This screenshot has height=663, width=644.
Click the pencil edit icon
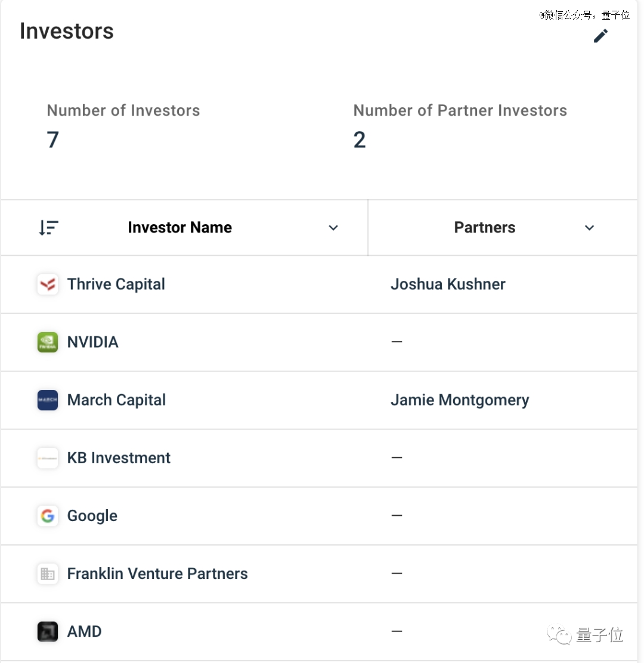pos(600,36)
